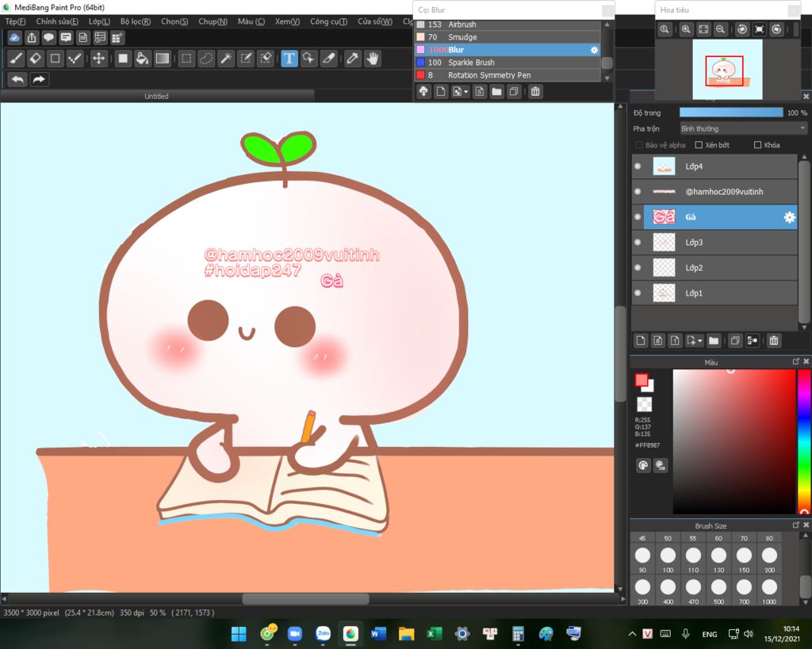Select the Operation (object select) tool
Viewport: 812px width, 649px height.
pos(308,59)
